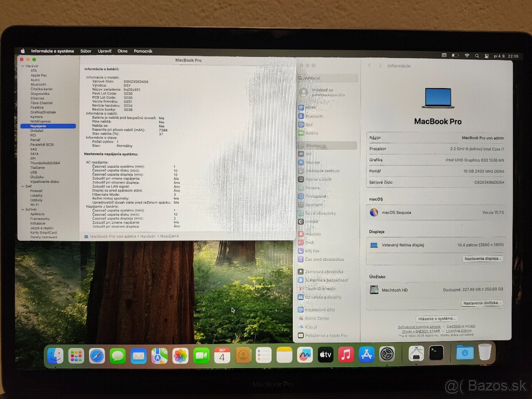Viewport: 532px width, 399px height.
Task: Go back with Settings toolbar arrow
Action: click(x=370, y=66)
